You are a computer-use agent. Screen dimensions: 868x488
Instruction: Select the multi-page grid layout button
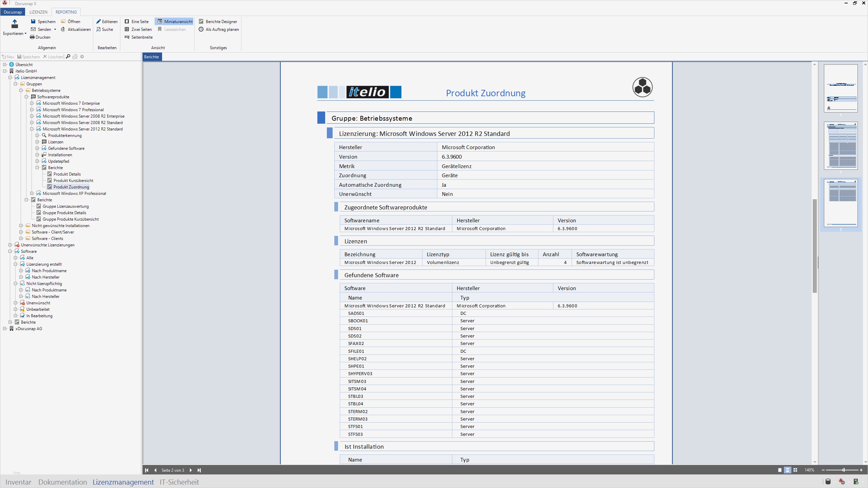[x=795, y=470]
